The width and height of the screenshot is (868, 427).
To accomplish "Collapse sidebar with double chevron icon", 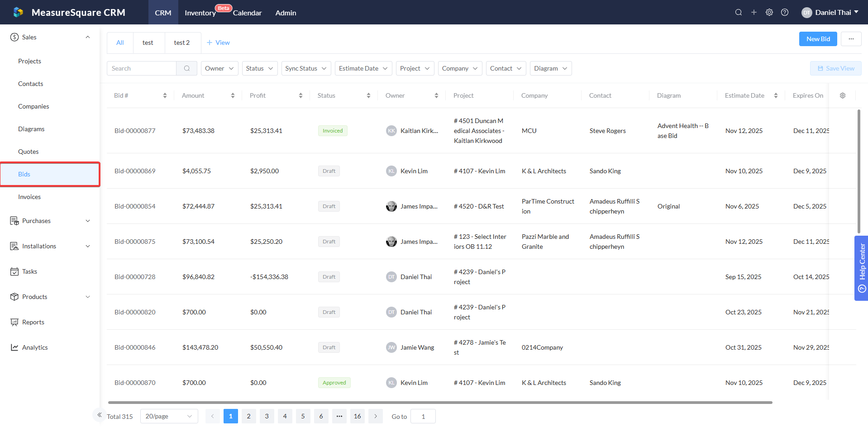I will pyautogui.click(x=100, y=415).
